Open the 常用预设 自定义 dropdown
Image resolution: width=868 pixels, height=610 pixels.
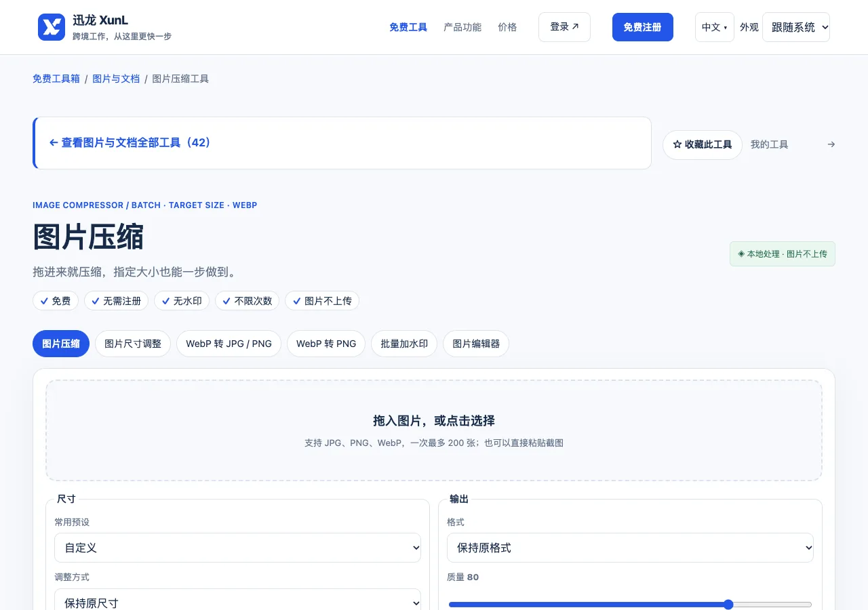coord(237,548)
